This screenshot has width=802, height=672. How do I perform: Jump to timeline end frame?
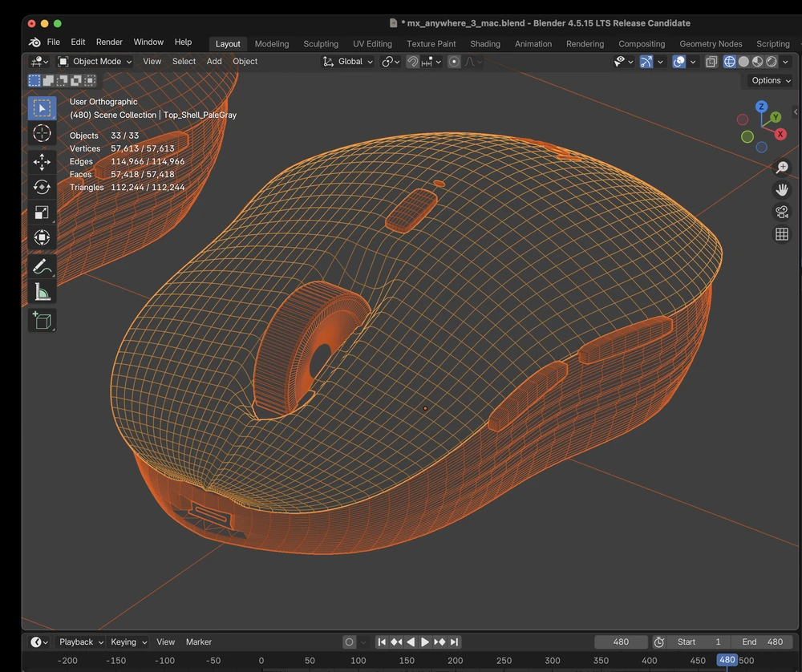point(454,642)
